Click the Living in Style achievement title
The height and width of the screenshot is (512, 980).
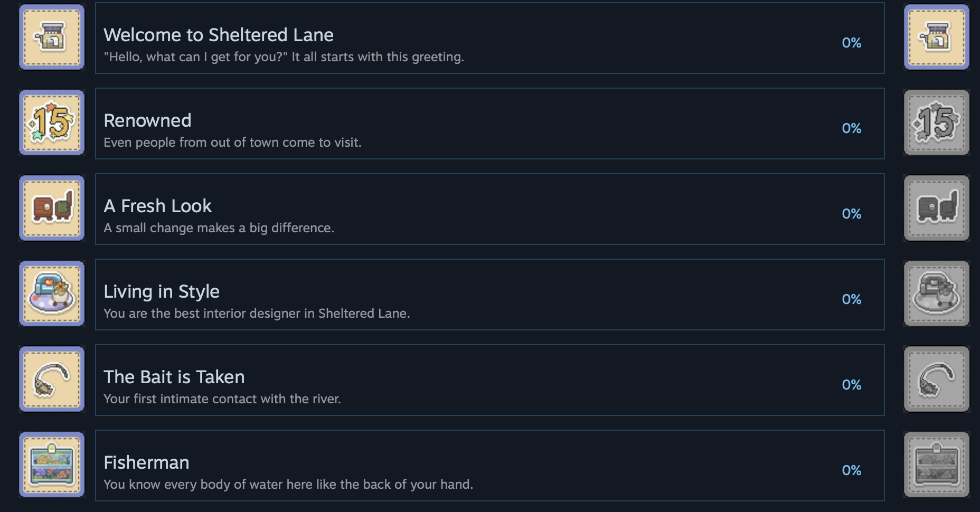[x=162, y=291]
